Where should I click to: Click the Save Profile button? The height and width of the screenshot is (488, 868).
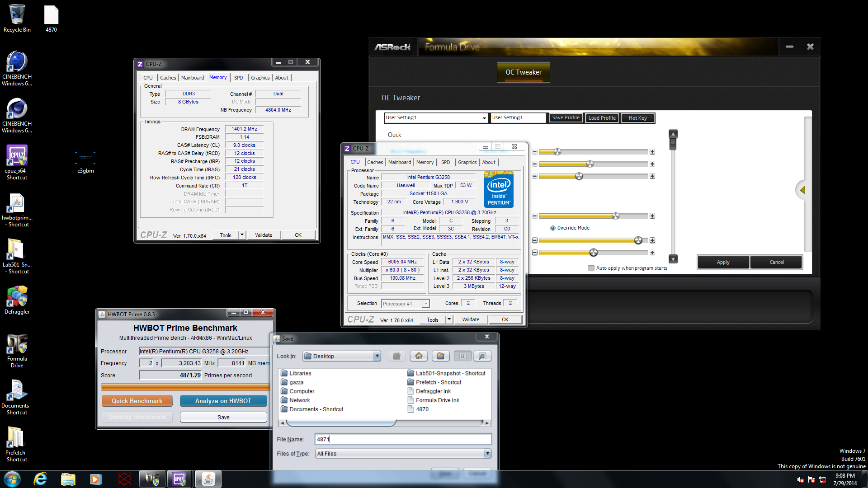[x=566, y=117]
